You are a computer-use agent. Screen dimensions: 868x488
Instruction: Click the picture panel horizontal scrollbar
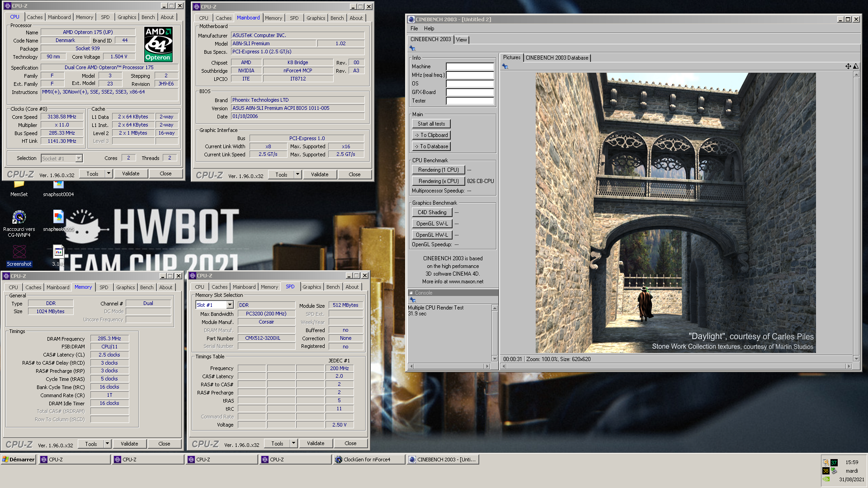coord(676,366)
